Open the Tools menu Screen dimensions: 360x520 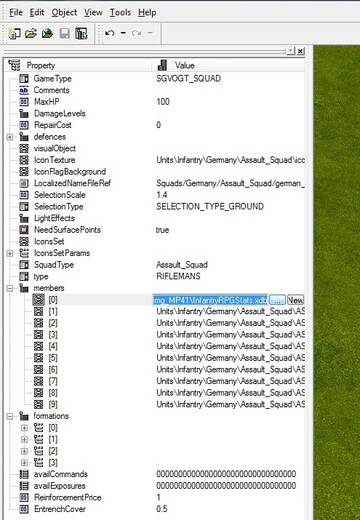click(120, 13)
